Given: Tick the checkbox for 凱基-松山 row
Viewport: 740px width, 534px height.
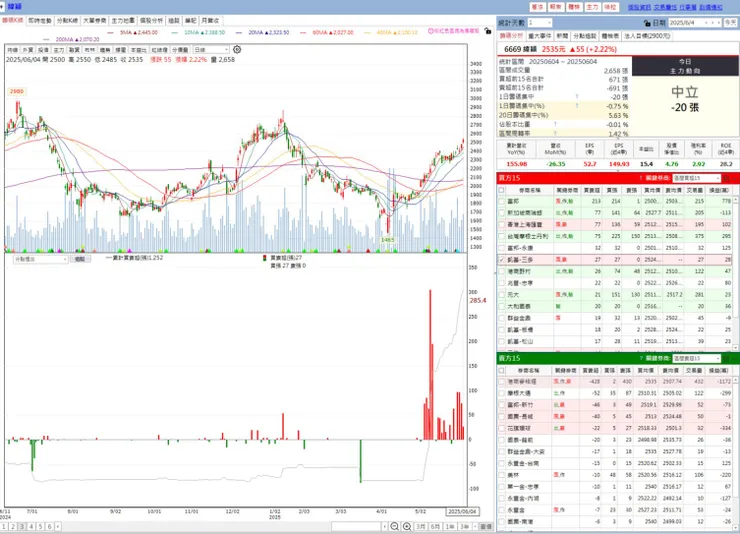Looking at the screenshot, I should tap(501, 342).
